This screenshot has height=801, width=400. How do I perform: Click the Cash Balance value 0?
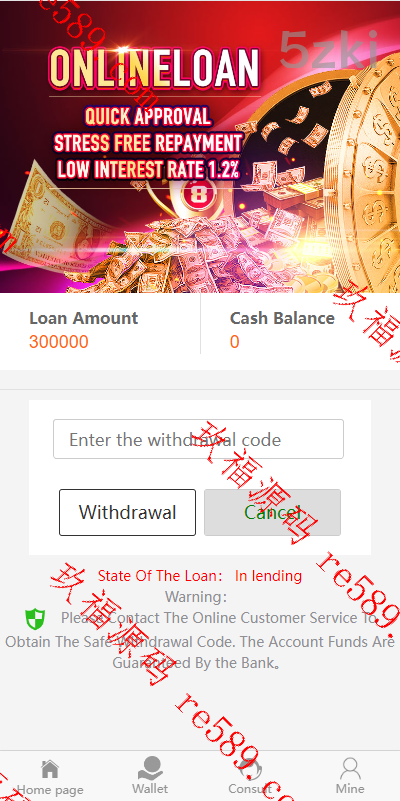[x=234, y=342]
